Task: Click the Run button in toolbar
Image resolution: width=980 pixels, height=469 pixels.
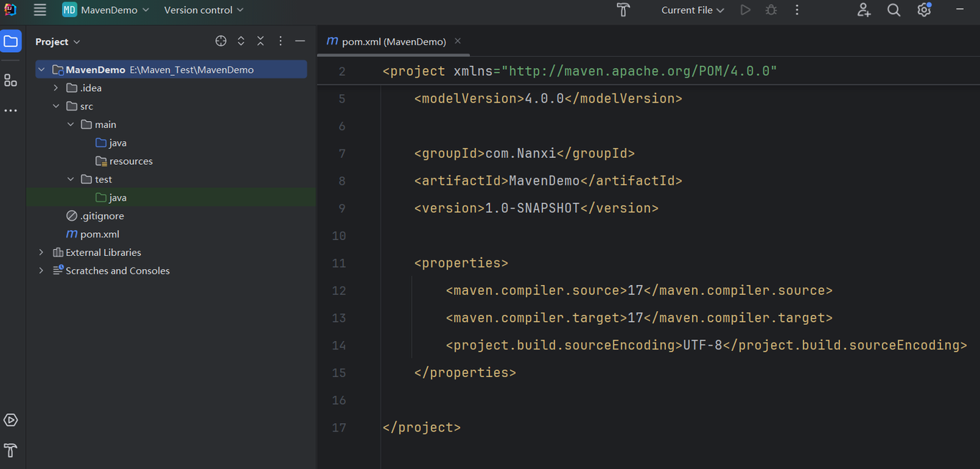Action: [746, 10]
